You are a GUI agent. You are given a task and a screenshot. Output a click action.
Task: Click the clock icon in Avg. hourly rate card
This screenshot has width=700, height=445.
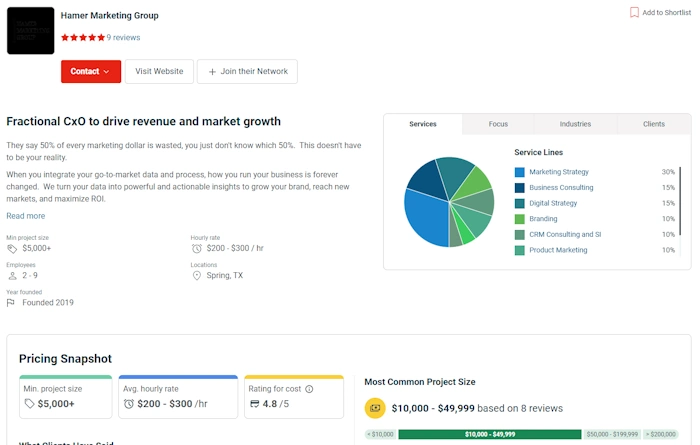coord(129,404)
